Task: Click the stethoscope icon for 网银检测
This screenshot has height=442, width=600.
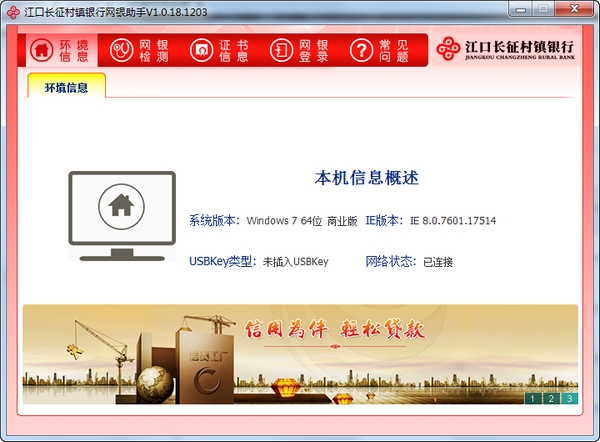Action: [x=121, y=50]
